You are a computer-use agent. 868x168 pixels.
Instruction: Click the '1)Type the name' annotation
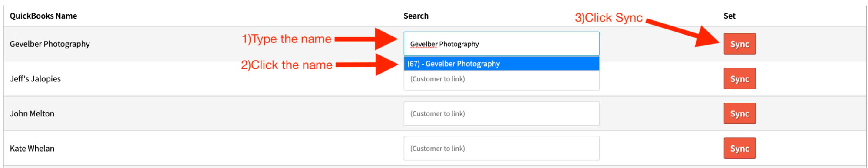[x=287, y=39]
